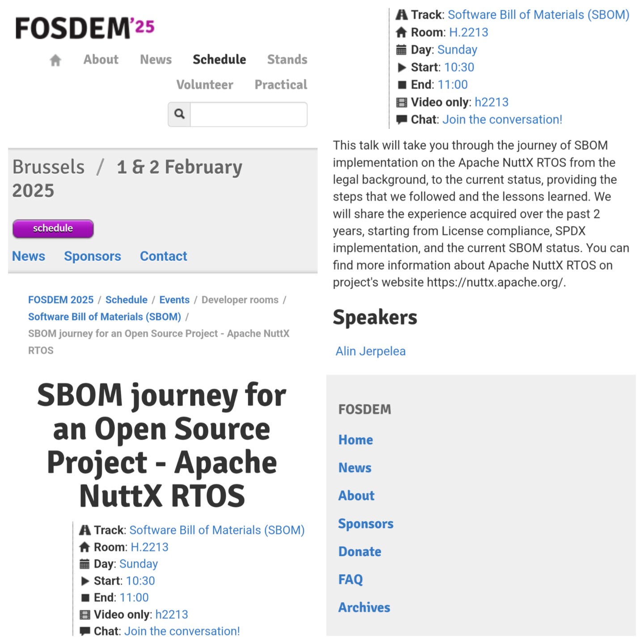Click the Donate link in FOSDEM footer
Image resolution: width=644 pixels, height=644 pixels.
pos(360,551)
